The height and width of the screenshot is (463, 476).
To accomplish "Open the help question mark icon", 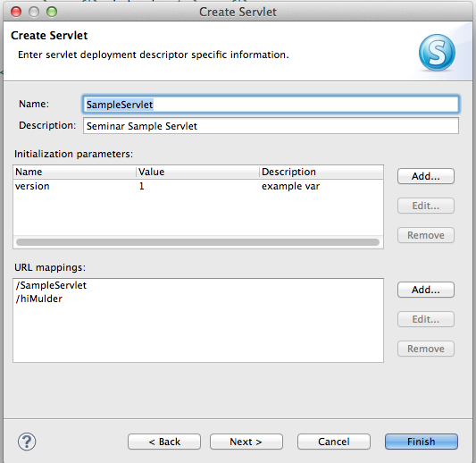I will point(27,442).
